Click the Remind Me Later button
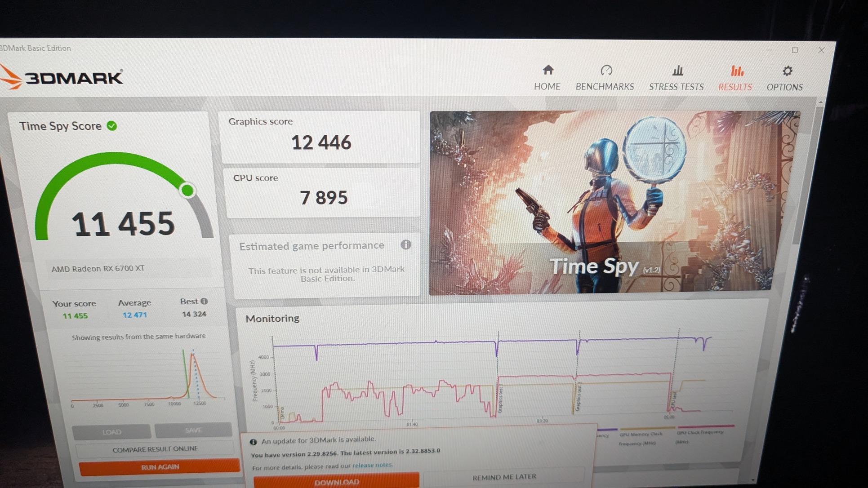Viewport: 868px width, 488px height. [504, 477]
